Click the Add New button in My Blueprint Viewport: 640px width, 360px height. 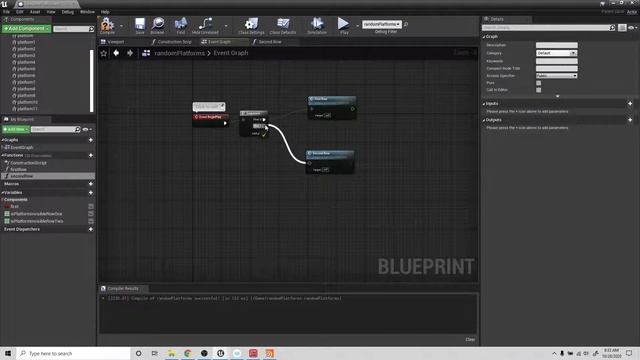click(16, 129)
